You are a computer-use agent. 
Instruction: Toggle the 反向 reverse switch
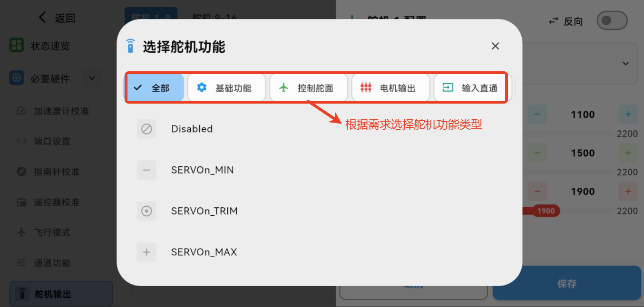pos(612,21)
